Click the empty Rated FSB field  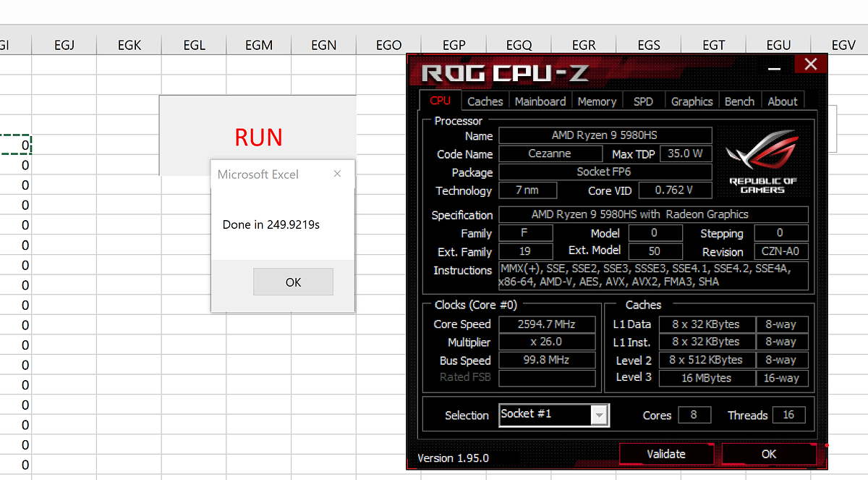[x=547, y=378]
